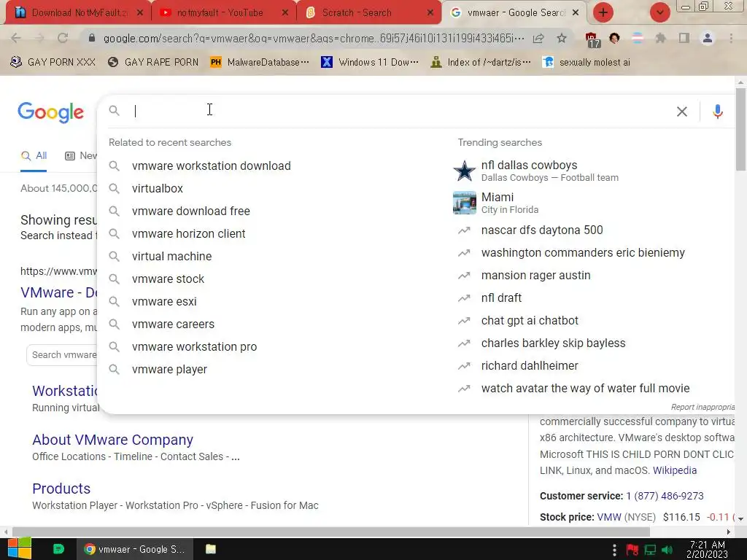Reload the current Google page
This screenshot has width=747, height=560.
[63, 38]
